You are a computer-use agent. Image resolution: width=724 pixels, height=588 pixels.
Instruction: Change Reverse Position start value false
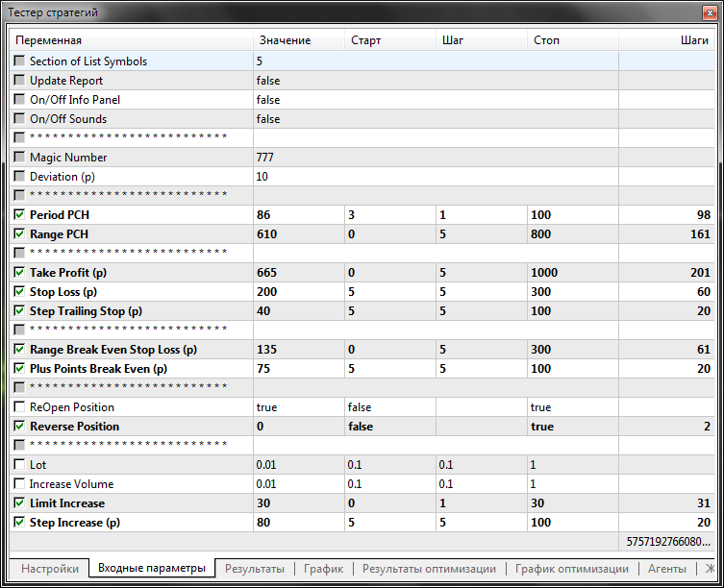coord(390,426)
